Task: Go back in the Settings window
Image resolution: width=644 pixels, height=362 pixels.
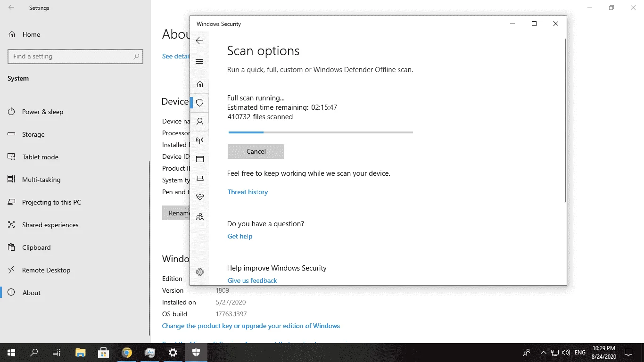Action: [11, 8]
